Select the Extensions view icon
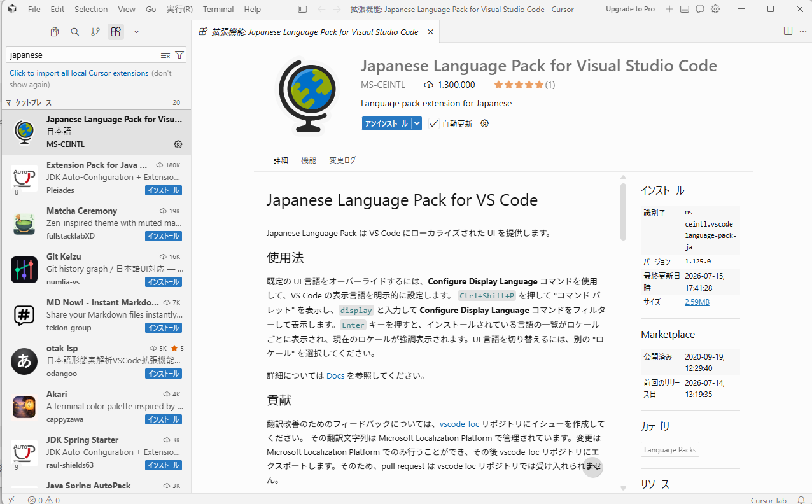 [x=116, y=32]
